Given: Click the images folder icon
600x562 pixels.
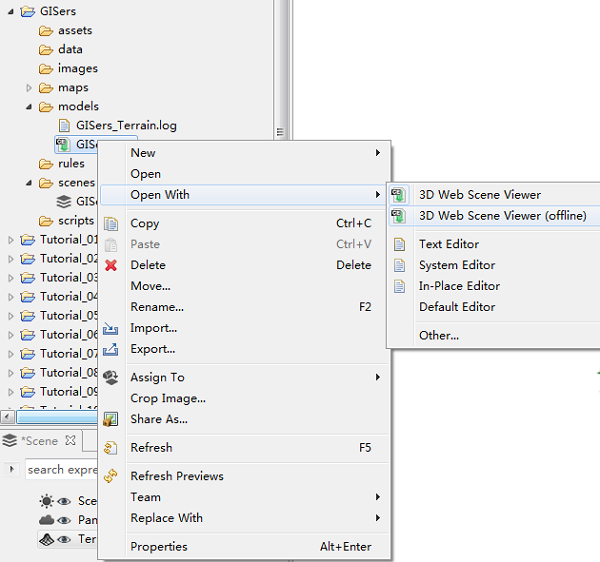Looking at the screenshot, I should tap(46, 69).
